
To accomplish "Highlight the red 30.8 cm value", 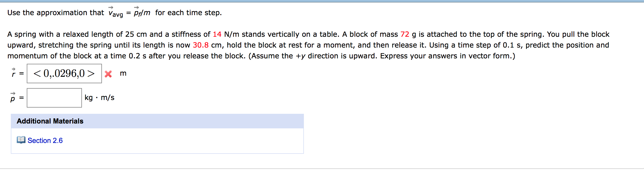I will click(x=201, y=45).
